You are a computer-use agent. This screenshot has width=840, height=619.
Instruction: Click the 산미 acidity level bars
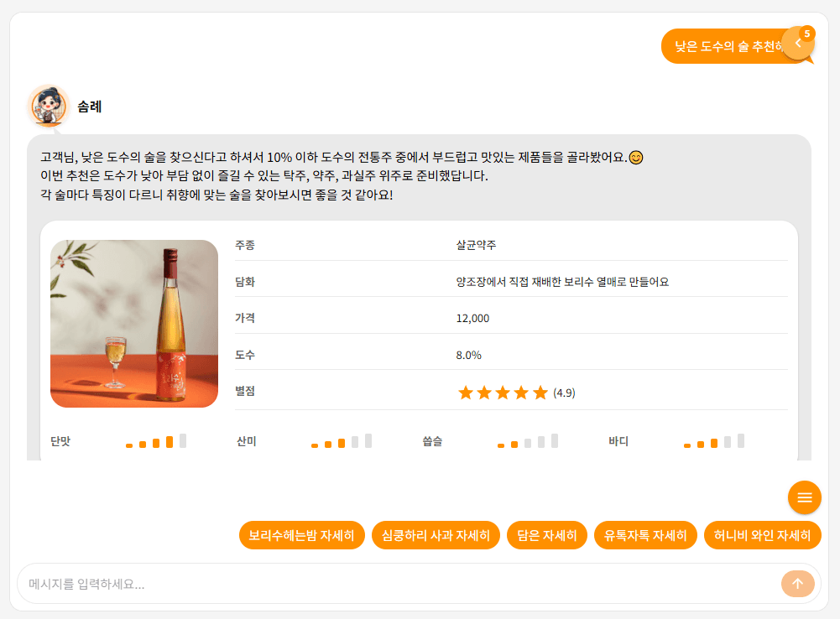(x=342, y=441)
